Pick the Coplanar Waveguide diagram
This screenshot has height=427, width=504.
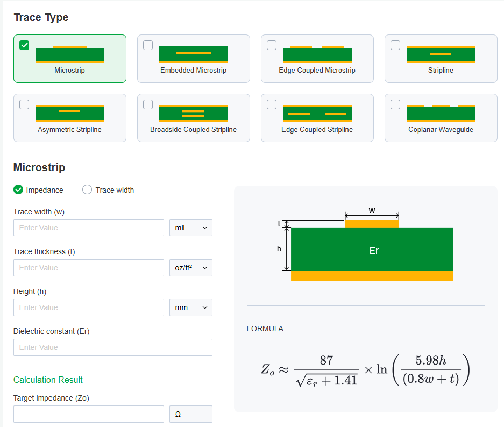click(441, 113)
